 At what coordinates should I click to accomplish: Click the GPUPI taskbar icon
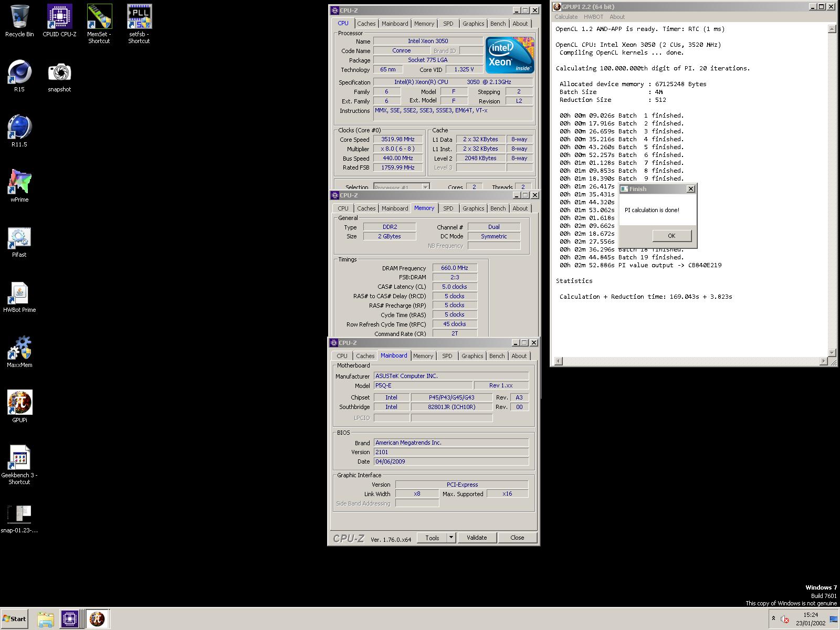pyautogui.click(x=97, y=619)
